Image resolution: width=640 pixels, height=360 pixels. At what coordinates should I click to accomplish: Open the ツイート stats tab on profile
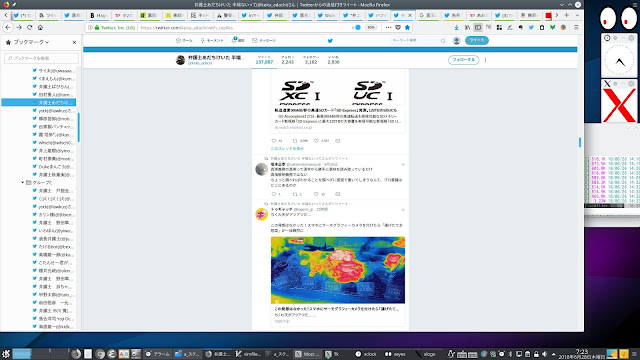pyautogui.click(x=264, y=60)
